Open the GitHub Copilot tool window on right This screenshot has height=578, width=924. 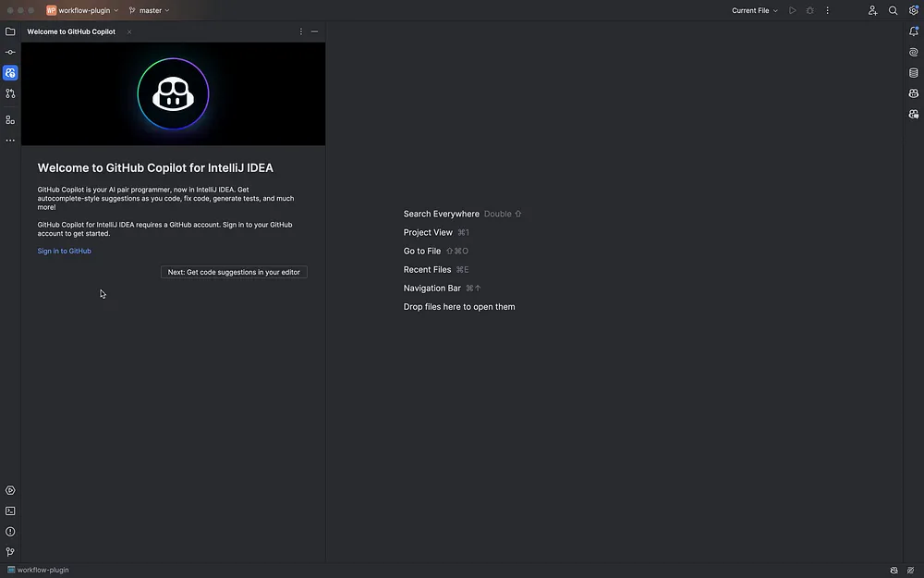tap(914, 93)
